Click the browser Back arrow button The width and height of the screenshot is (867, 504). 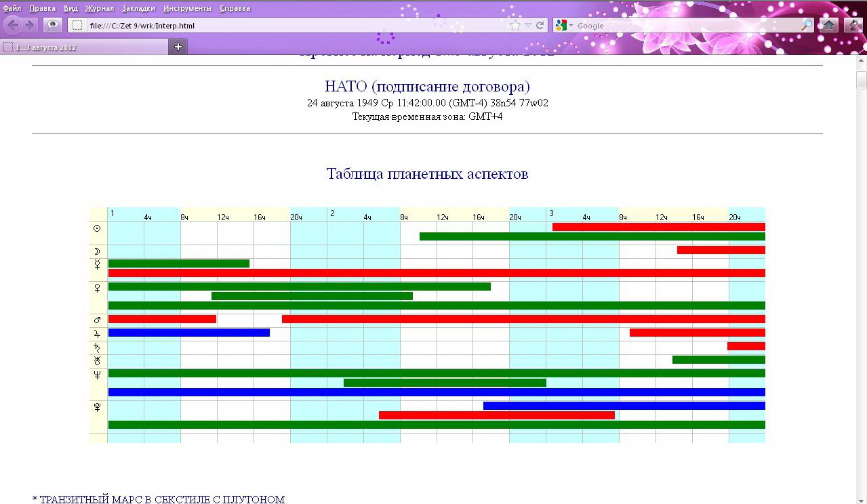[x=13, y=25]
